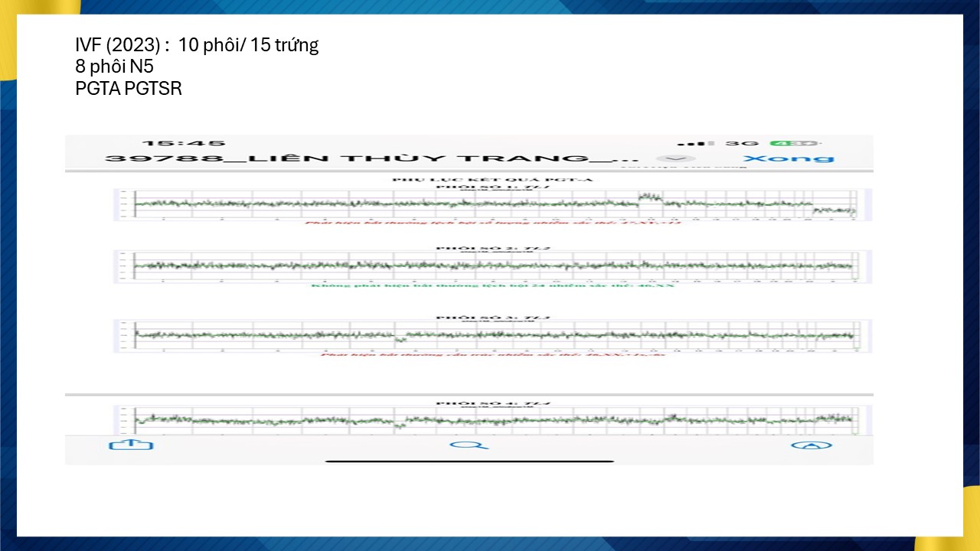This screenshot has width=980, height=551.
Task: Click the battery indicator in status bar
Action: point(794,143)
